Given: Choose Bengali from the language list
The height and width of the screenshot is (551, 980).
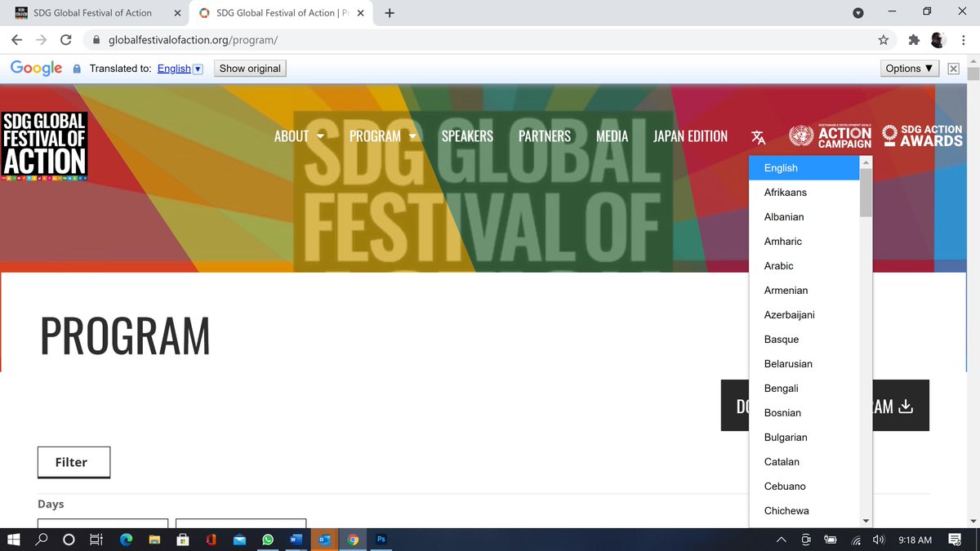Looking at the screenshot, I should (804, 389).
